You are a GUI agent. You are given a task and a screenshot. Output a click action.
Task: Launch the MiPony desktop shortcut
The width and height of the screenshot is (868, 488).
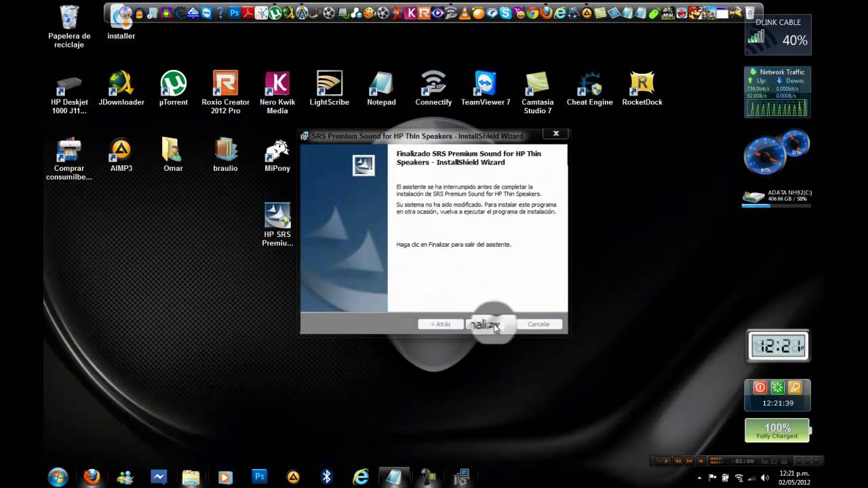click(277, 155)
